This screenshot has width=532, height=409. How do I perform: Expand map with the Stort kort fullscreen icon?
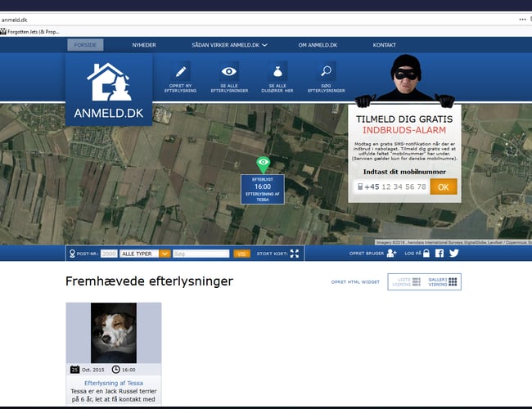coord(295,254)
